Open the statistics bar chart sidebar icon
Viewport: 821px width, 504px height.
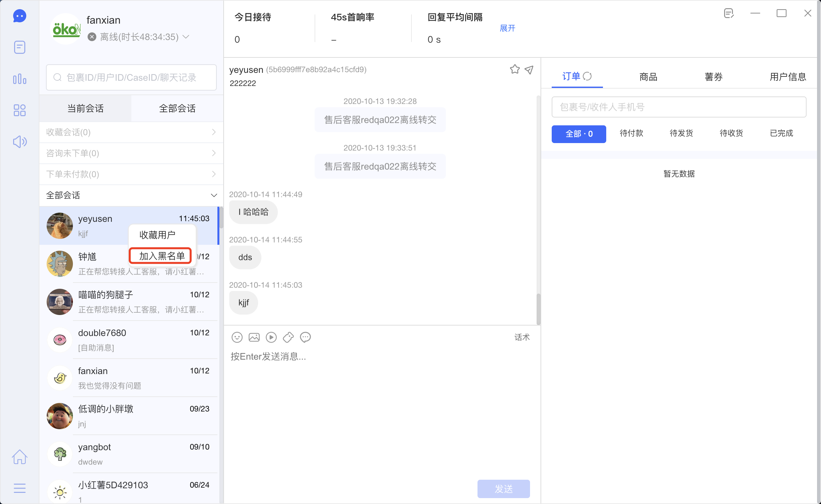[x=19, y=79]
